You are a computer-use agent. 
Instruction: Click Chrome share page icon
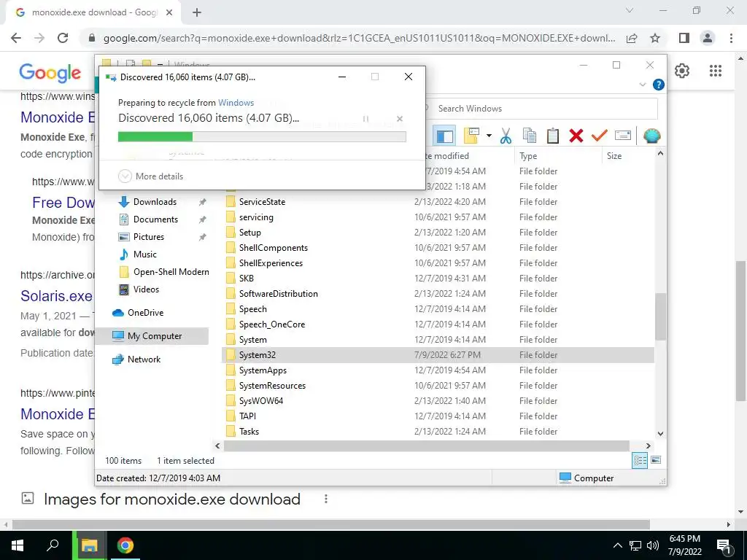pos(632,38)
